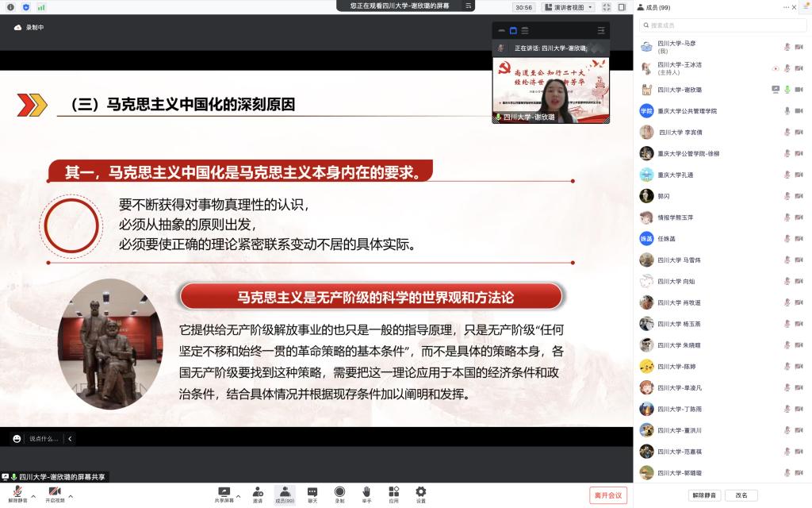Click the fullscreen icon in top bar

pyautogui.click(x=607, y=7)
